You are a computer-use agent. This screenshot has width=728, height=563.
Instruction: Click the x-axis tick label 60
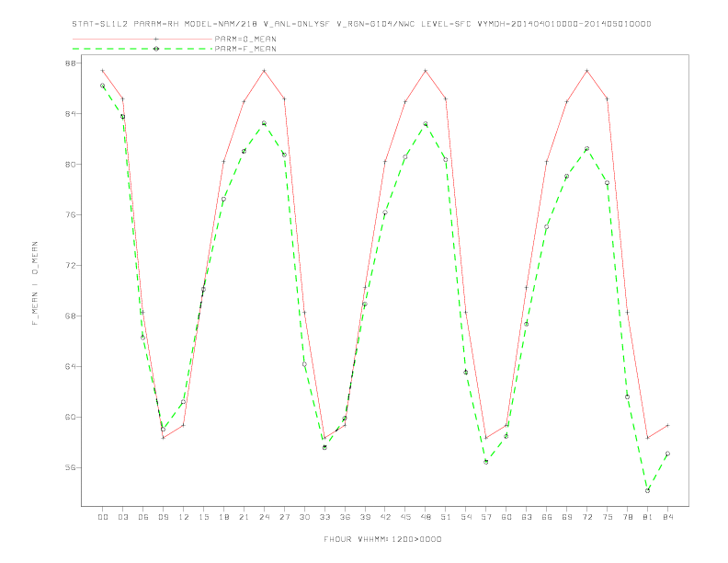506,517
